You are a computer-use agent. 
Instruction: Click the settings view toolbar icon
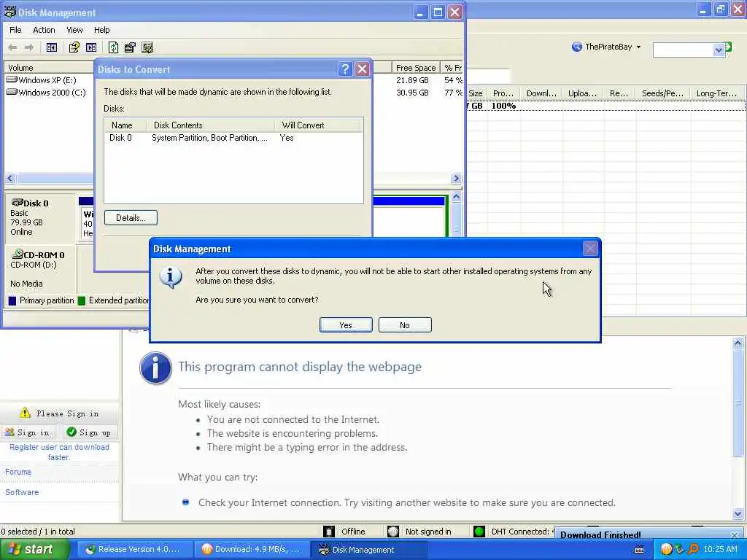147,47
